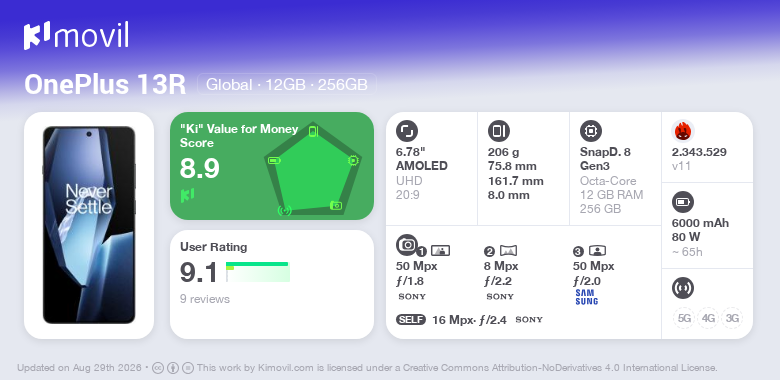Image resolution: width=780 pixels, height=380 pixels.
Task: Click the SELF selfie camera badge
Action: pyautogui.click(x=411, y=320)
